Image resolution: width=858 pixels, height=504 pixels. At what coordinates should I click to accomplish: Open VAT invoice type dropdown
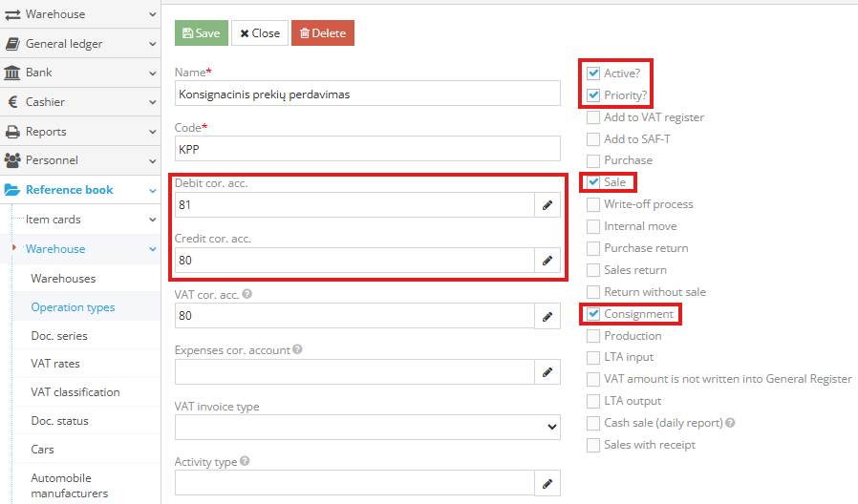pos(367,428)
